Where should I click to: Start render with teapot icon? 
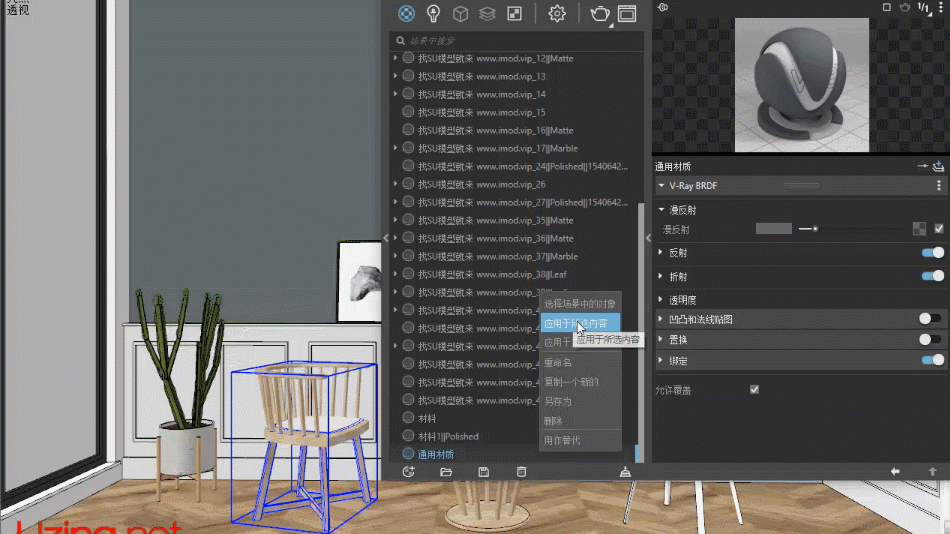[x=600, y=13]
